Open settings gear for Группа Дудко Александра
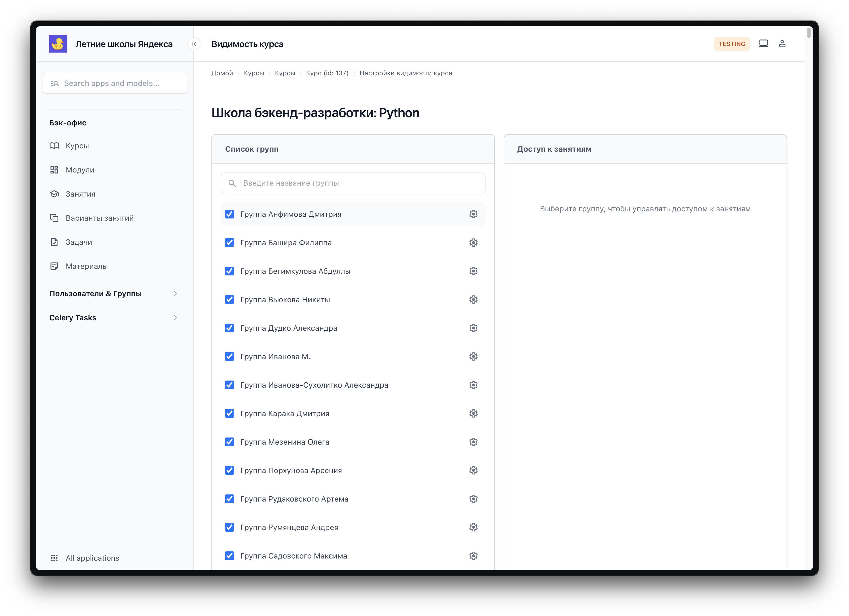This screenshot has height=616, width=849. pyautogui.click(x=474, y=328)
